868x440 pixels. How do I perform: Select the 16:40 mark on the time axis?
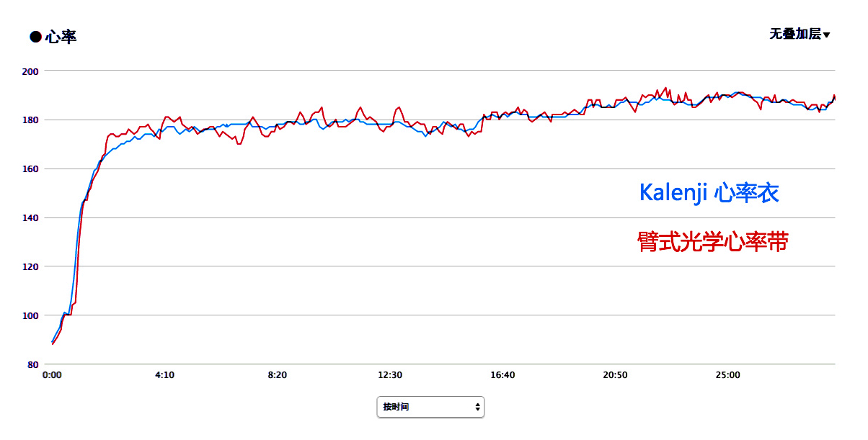[502, 375]
